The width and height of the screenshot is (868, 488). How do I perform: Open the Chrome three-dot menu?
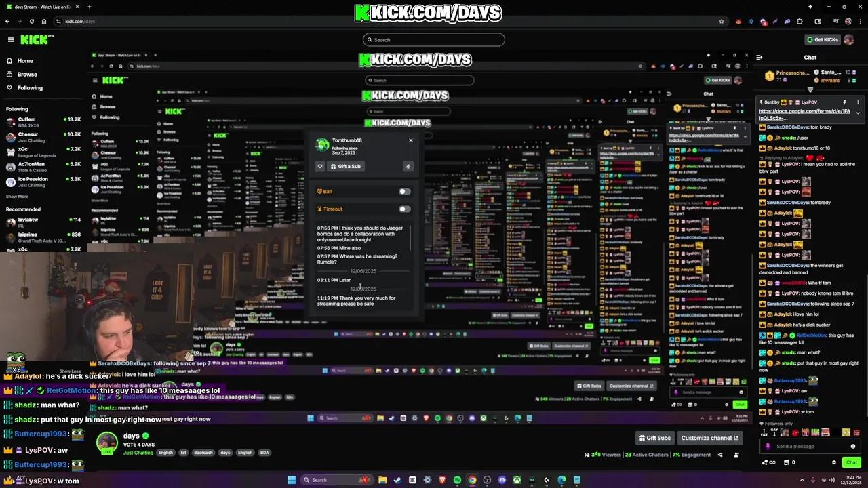click(x=861, y=21)
